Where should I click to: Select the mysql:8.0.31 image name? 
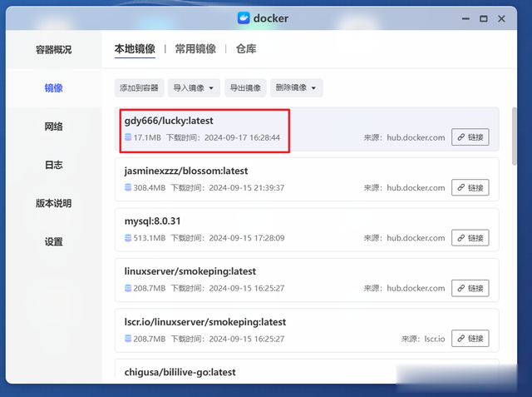[x=152, y=221]
